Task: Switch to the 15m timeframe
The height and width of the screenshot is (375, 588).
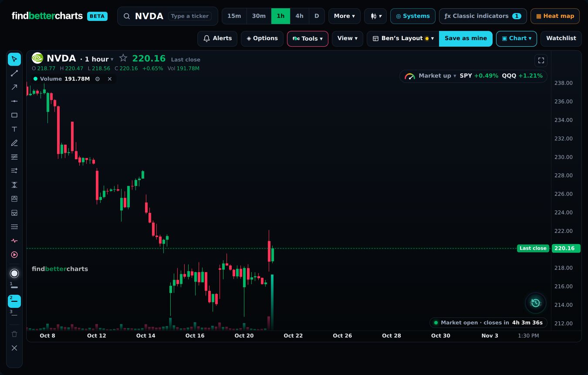Action: 234,16
